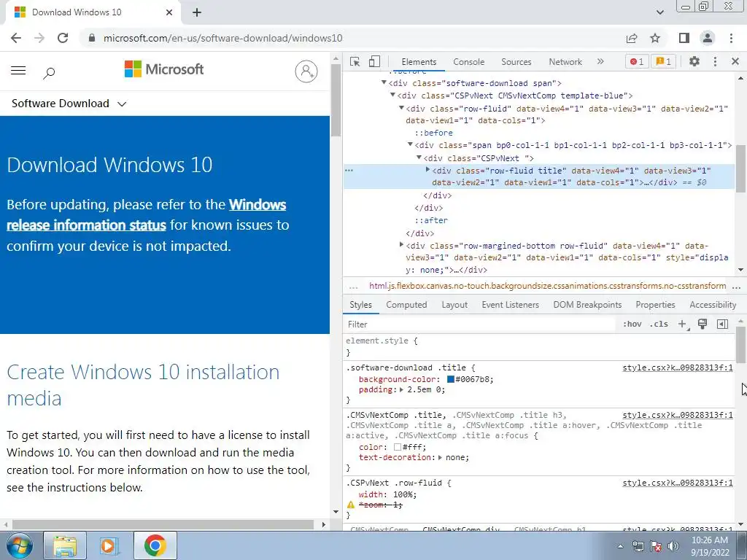Toggle element state with :hov
Image resolution: width=747 pixels, height=560 pixels.
pos(632,324)
